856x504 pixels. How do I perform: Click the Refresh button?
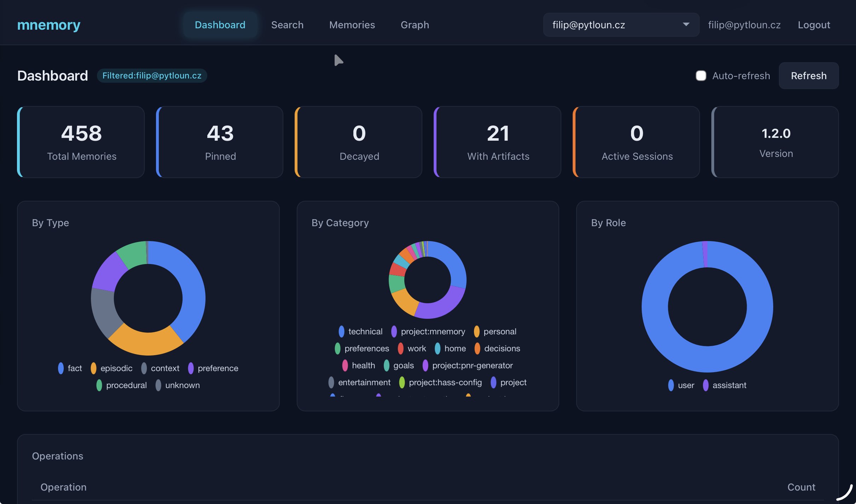coord(809,76)
